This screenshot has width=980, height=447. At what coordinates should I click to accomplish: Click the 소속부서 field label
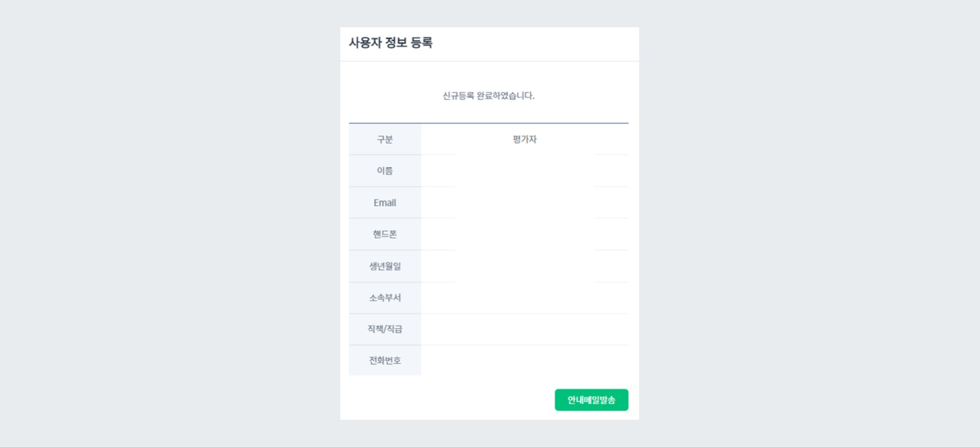pyautogui.click(x=384, y=297)
